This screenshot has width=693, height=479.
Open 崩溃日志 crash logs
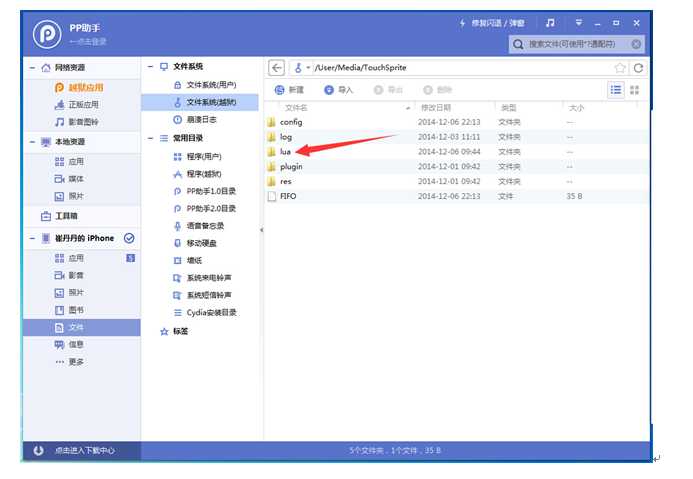195,120
